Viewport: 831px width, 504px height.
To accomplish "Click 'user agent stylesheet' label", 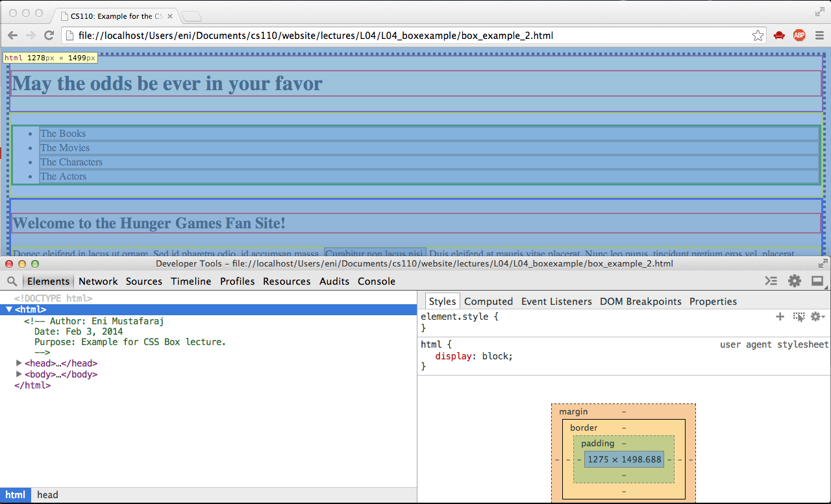I will [x=775, y=344].
